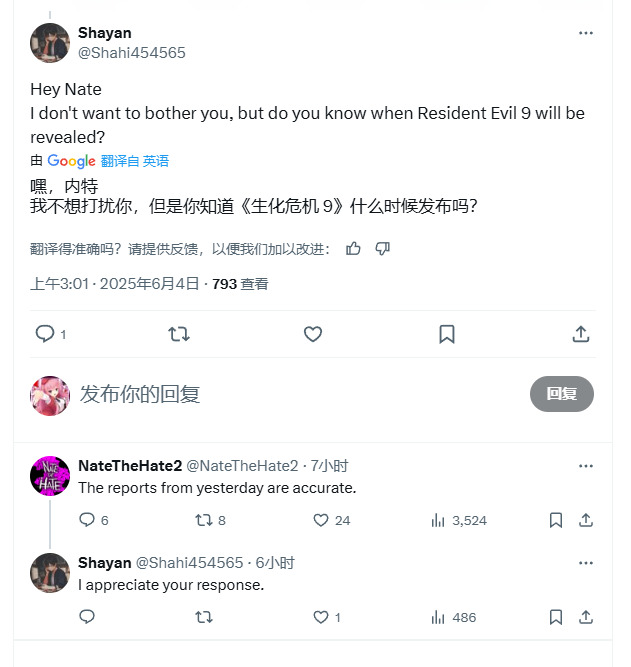The image size is (631, 667).
Task: Bookmark the main post about Resident Evil 9
Action: pyautogui.click(x=447, y=334)
